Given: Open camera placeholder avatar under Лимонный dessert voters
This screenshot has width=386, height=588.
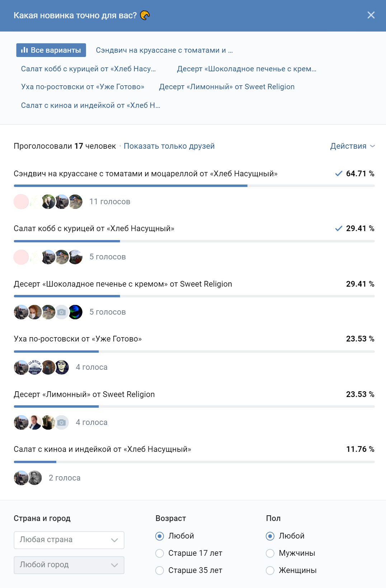Looking at the screenshot, I should [62, 422].
